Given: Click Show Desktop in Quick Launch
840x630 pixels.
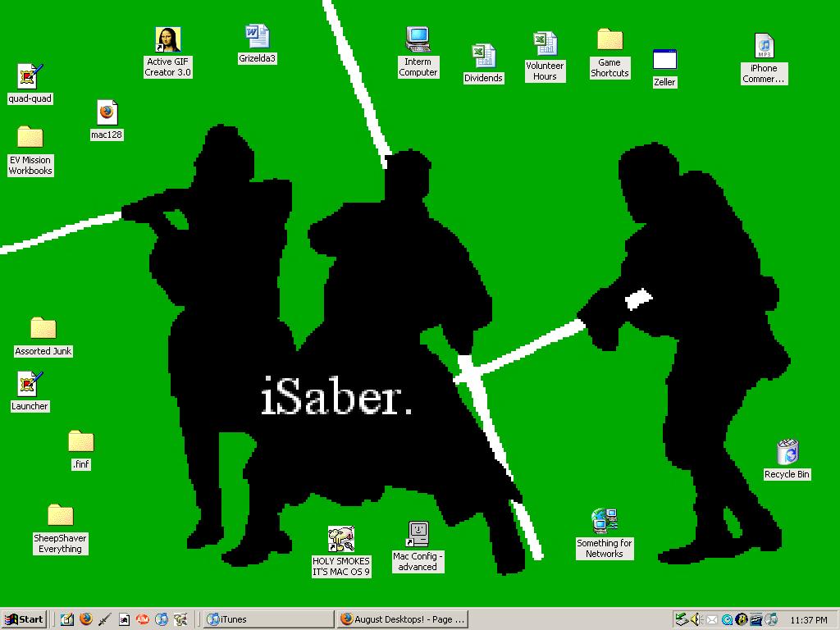Looking at the screenshot, I should (x=66, y=619).
